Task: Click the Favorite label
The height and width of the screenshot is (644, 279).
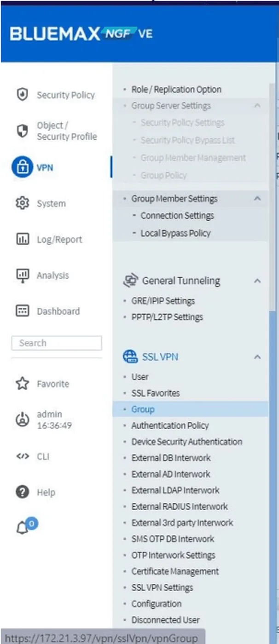Action: pos(53,384)
